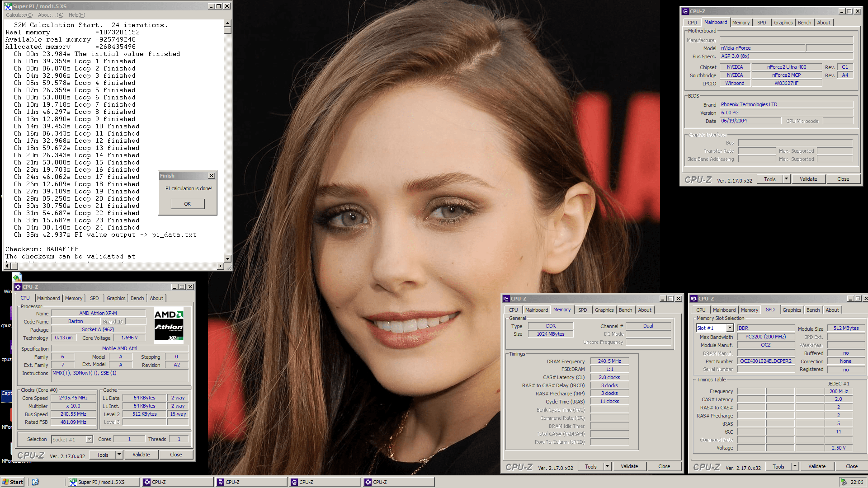Click the AMD Athlon XP processor logo
Viewport: 868px width, 488px height.
point(169,325)
